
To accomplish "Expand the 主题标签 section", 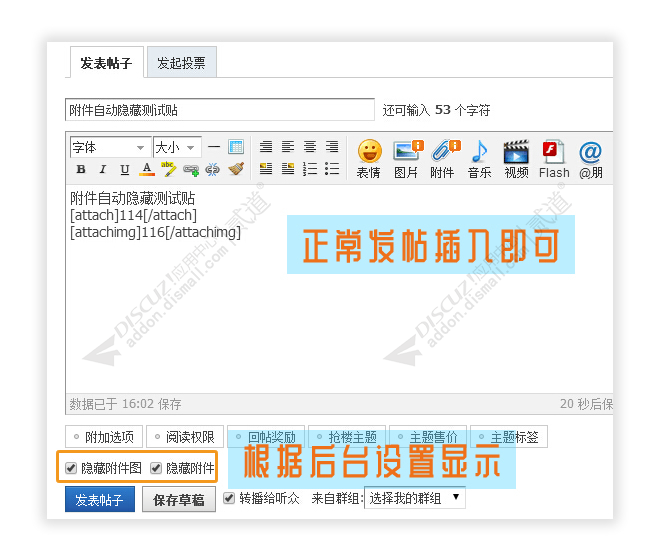I will [509, 437].
